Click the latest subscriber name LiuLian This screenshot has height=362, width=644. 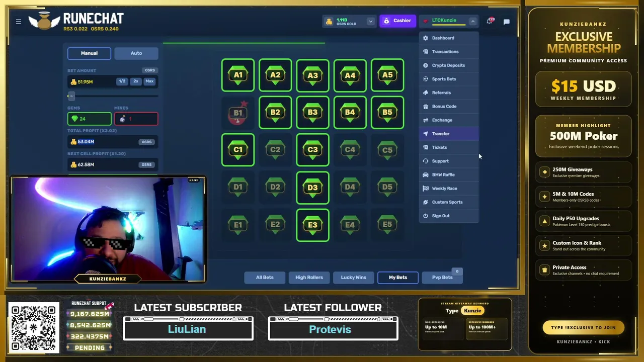click(187, 329)
